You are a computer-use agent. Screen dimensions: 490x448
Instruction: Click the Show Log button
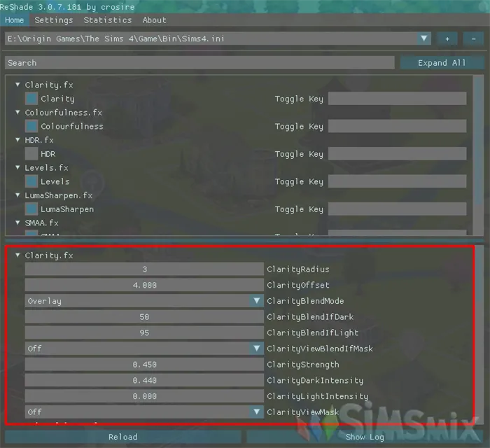point(365,437)
